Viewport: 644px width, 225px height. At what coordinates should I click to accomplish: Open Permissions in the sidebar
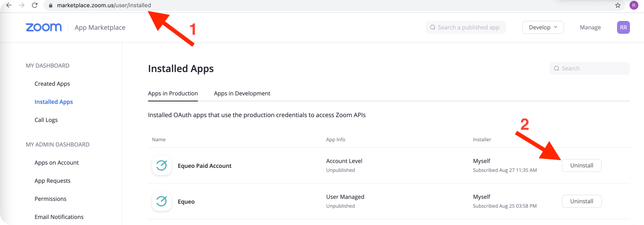point(51,199)
